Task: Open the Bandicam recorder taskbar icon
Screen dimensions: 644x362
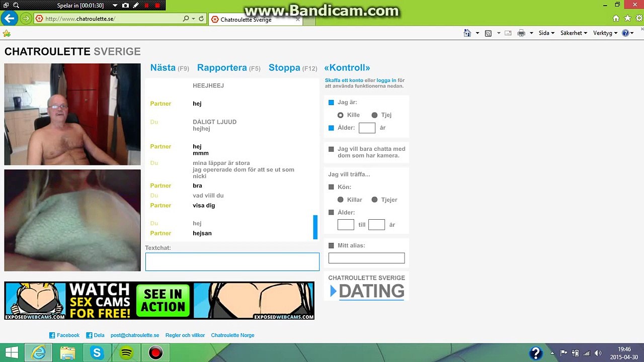Action: pos(155,353)
